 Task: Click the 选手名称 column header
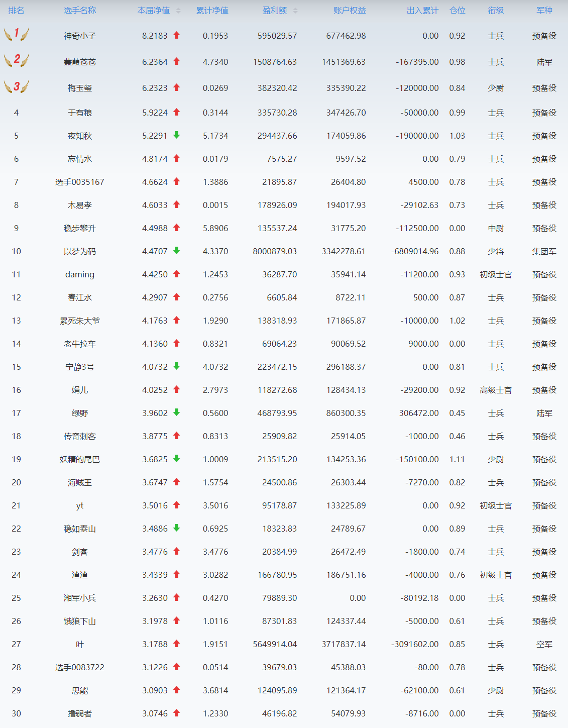(x=80, y=11)
